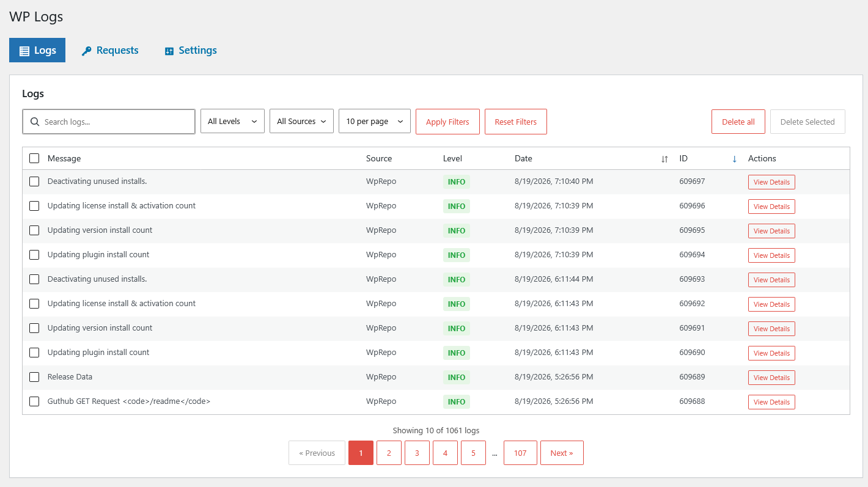View Details for log 609695

pos(771,231)
